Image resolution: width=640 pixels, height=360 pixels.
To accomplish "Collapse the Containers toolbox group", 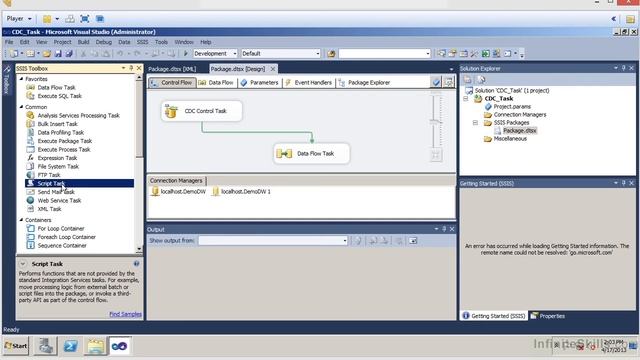I will tap(21, 220).
